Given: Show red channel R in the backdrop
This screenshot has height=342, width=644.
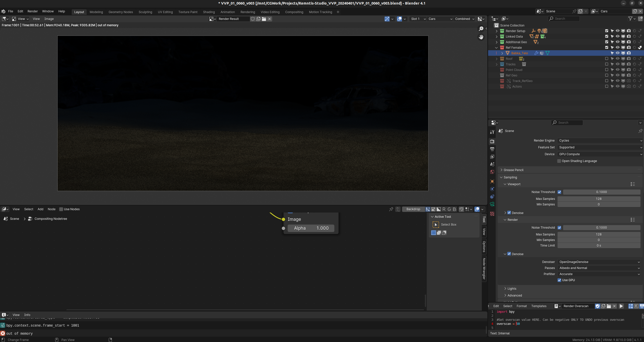Looking at the screenshot, I should click(444, 209).
